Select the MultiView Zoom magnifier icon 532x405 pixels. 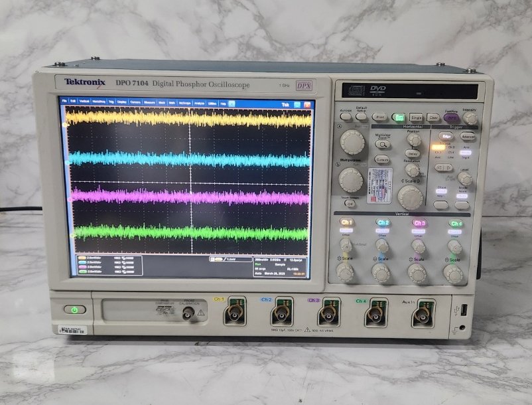(x=383, y=144)
